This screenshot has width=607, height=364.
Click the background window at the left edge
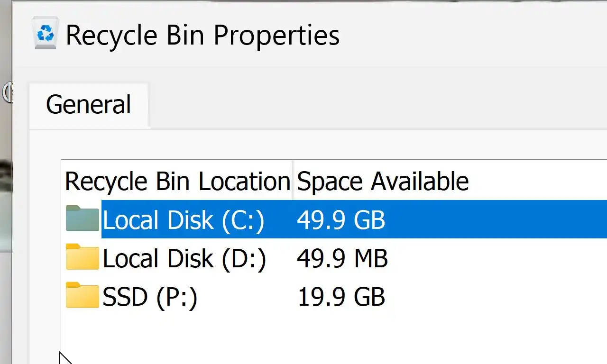6,190
